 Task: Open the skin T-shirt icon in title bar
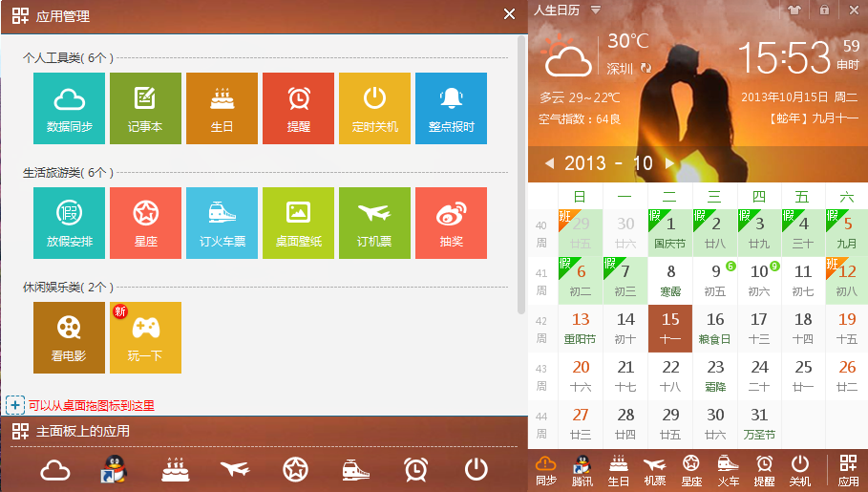point(794,10)
